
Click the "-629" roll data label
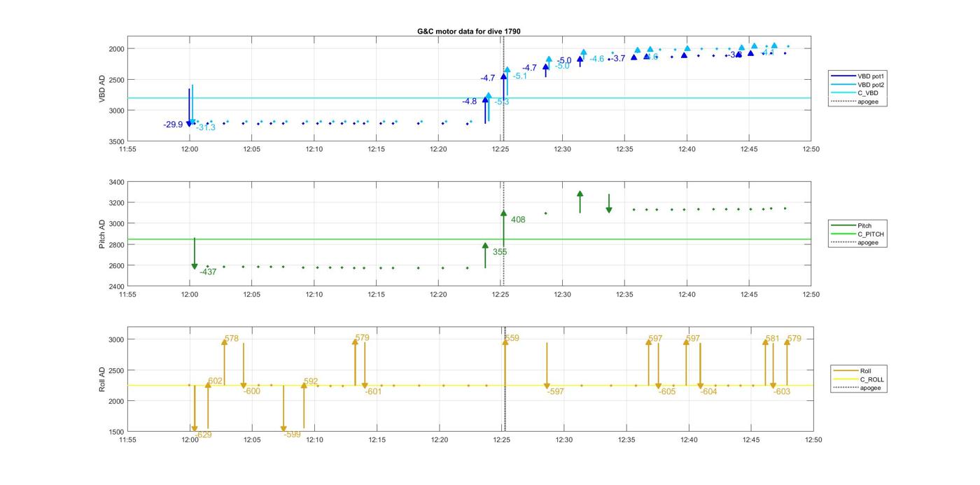(203, 435)
